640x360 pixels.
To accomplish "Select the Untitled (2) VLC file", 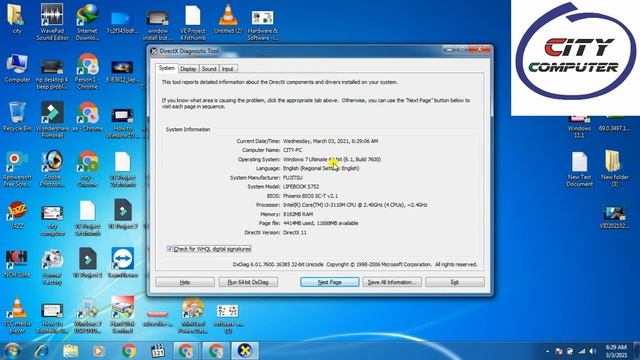I will (x=228, y=18).
